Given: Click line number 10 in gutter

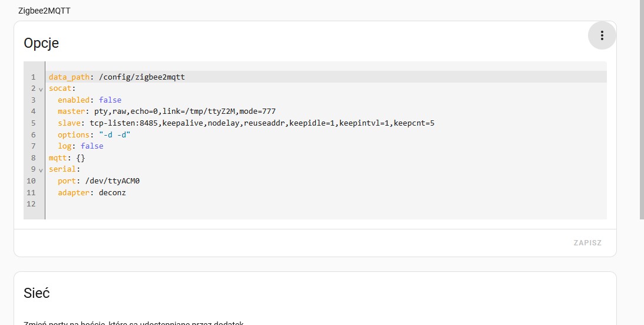Looking at the screenshot, I should pyautogui.click(x=31, y=180).
